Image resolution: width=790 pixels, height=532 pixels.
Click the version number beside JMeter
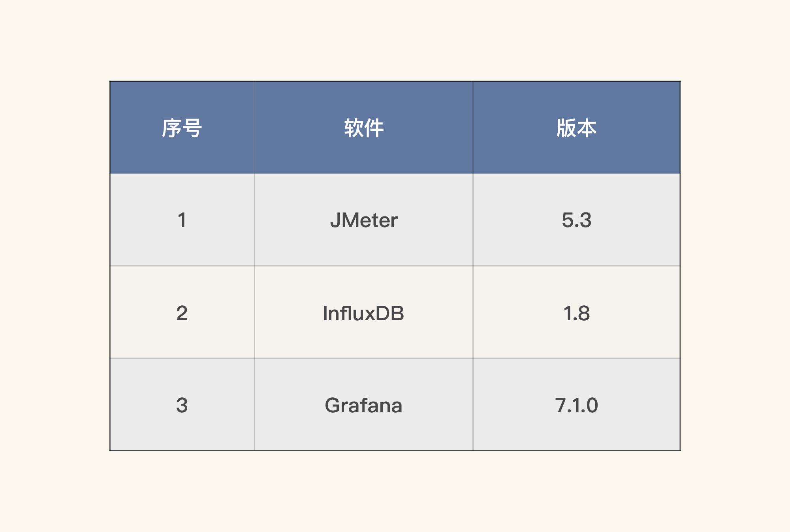576,220
